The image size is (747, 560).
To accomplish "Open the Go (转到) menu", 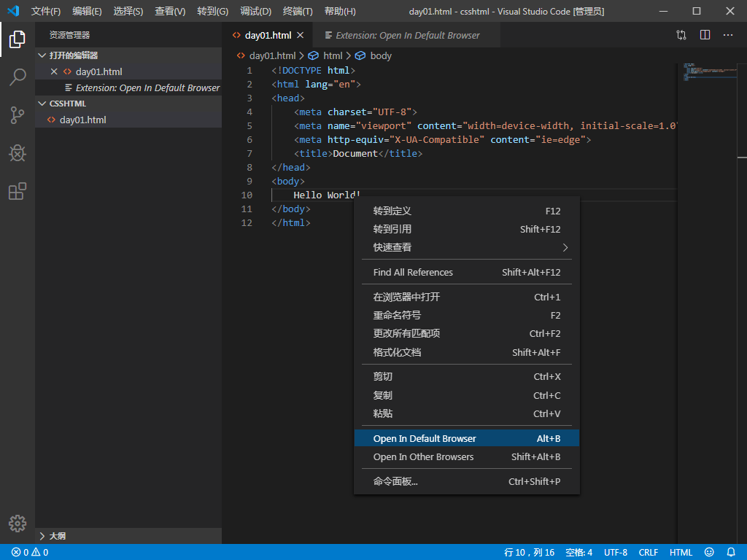I will click(x=212, y=11).
